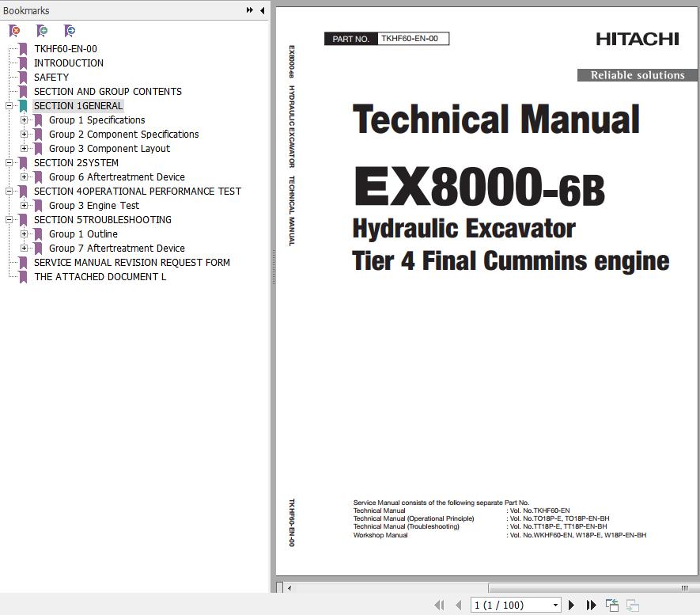Jump to last page button
The image size is (700, 615).
pos(591,606)
